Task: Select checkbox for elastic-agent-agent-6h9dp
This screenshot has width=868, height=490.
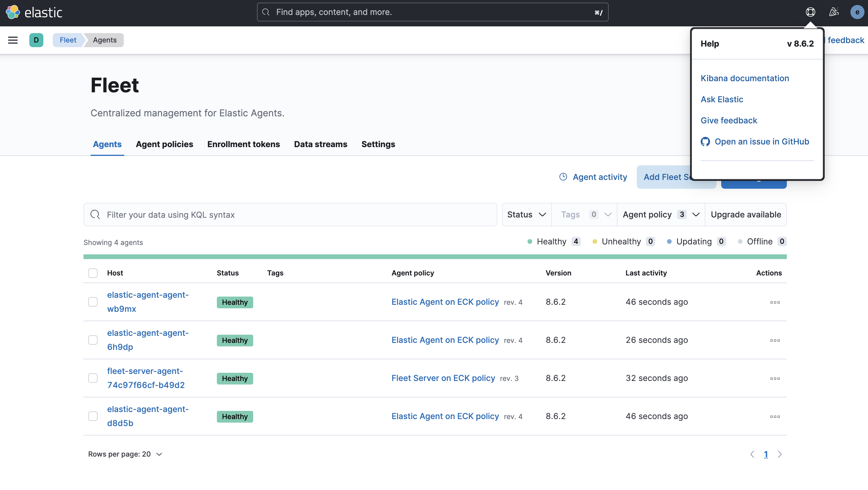Action: tap(93, 340)
